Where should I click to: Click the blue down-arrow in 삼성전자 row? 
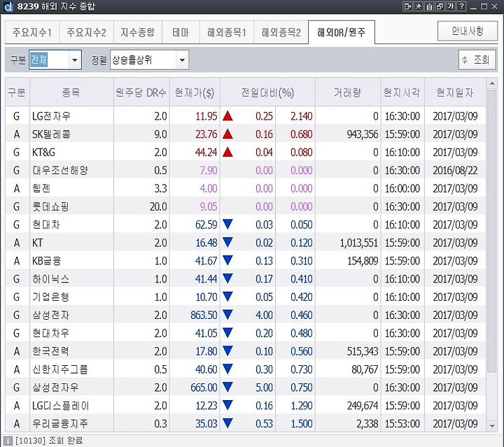(x=227, y=315)
